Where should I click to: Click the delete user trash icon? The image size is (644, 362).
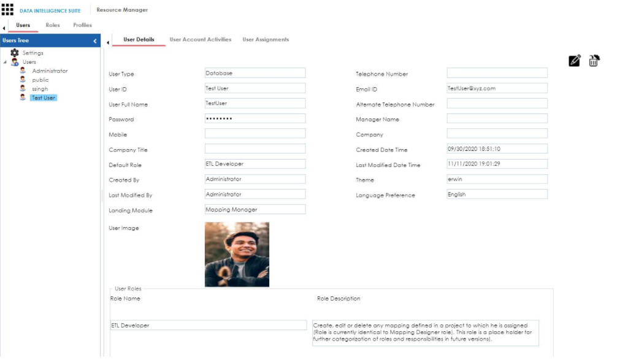(x=594, y=61)
